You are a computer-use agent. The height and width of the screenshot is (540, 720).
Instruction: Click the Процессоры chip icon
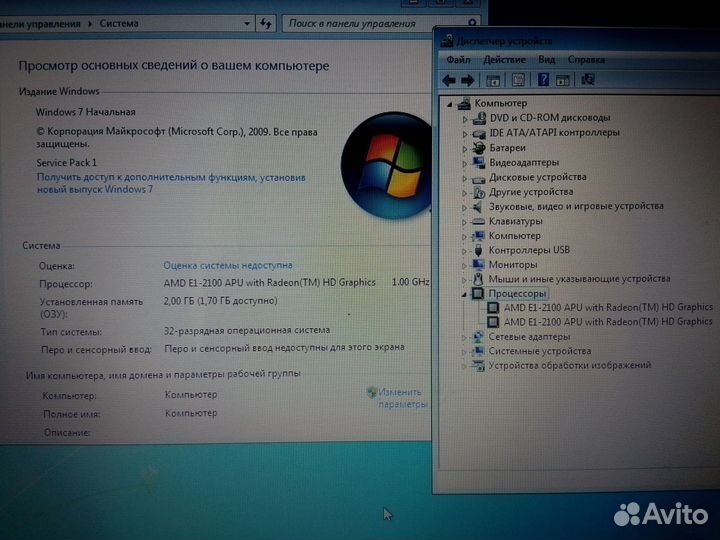pyautogui.click(x=478, y=293)
